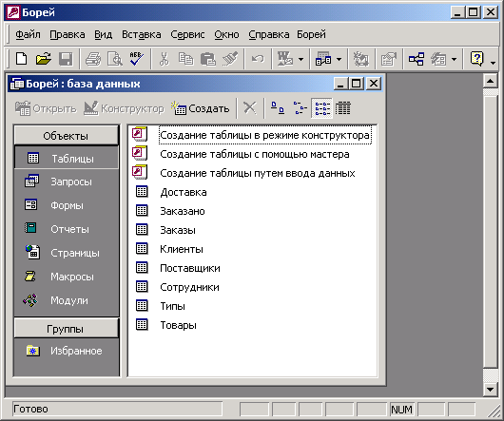Click the Группы header button
Screen dimensions: 504x421
[67, 329]
